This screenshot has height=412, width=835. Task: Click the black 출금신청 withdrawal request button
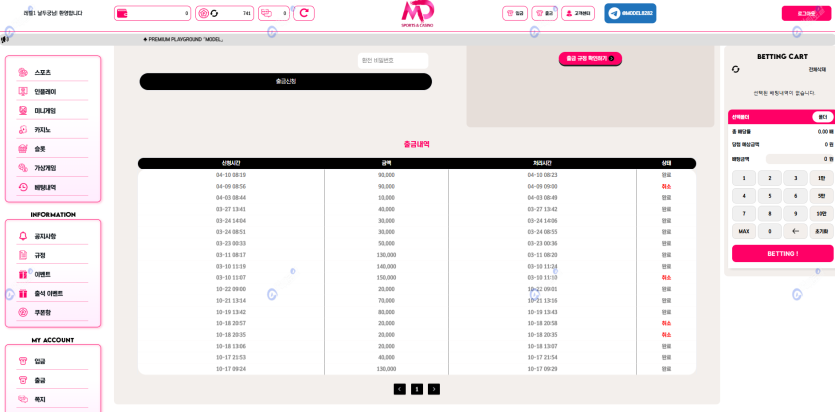tap(285, 81)
